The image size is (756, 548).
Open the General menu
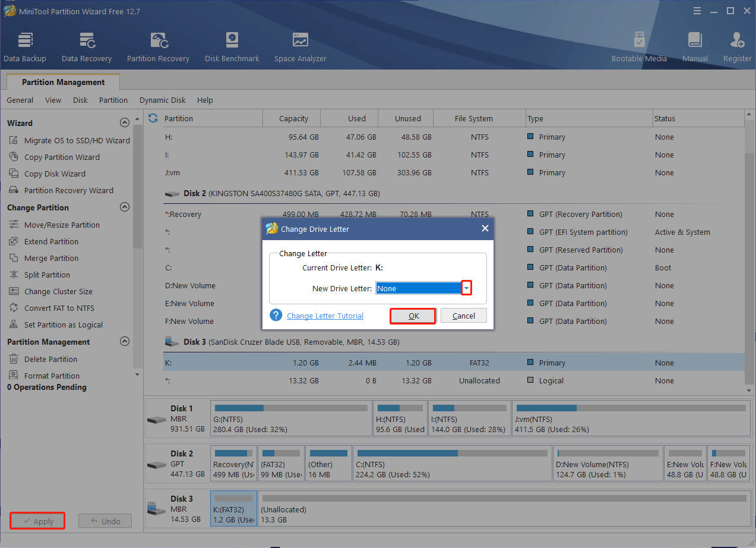point(20,100)
